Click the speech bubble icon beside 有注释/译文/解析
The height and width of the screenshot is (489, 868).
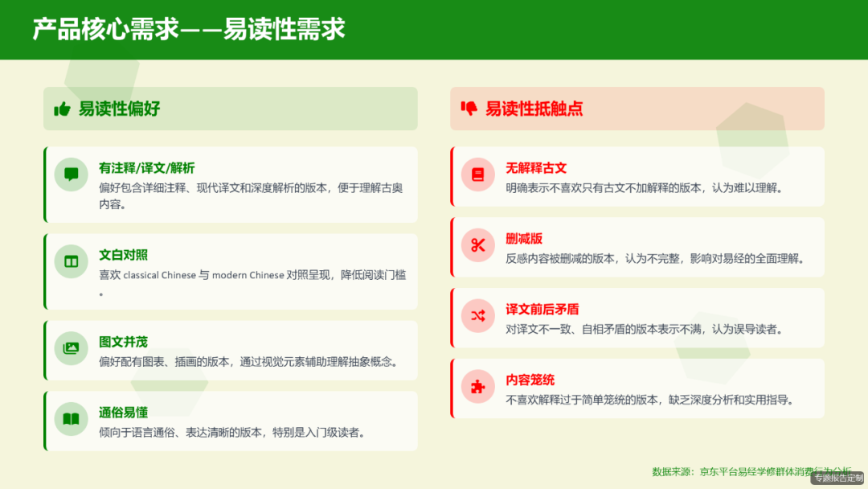(x=71, y=175)
